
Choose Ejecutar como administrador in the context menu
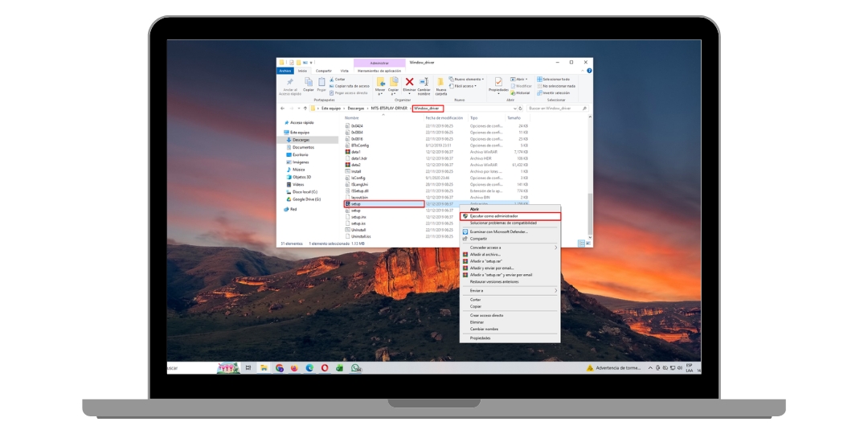point(493,216)
